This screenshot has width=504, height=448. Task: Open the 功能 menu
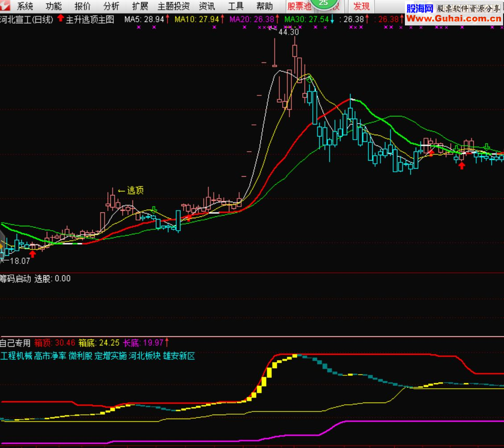pos(54,6)
